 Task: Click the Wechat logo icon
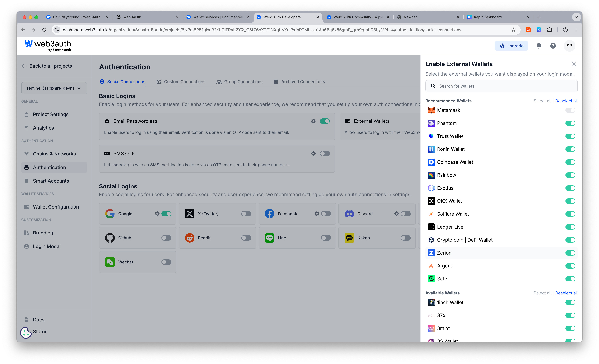click(110, 262)
